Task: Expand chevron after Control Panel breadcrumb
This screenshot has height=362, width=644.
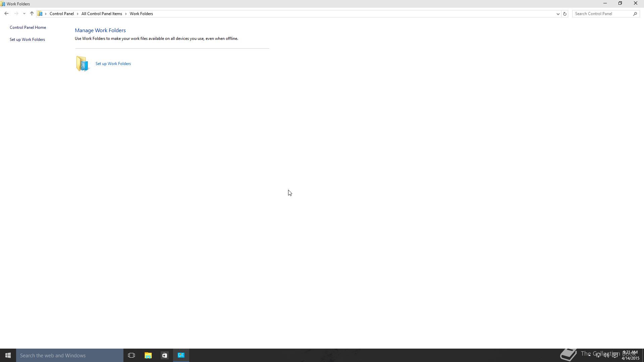Action: coord(77,14)
